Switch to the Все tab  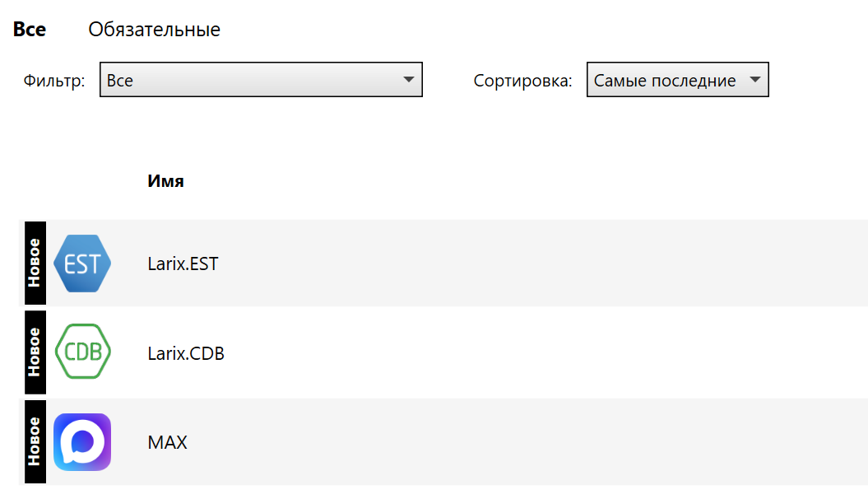(x=30, y=30)
